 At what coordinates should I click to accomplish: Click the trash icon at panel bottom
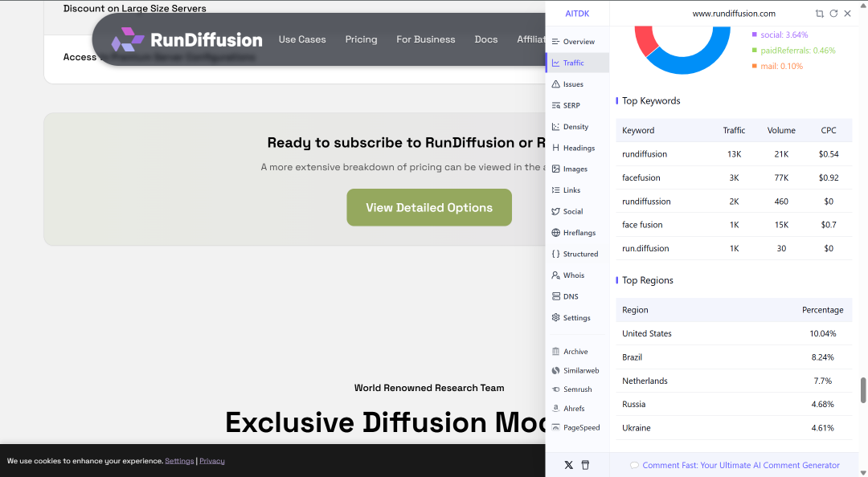[x=585, y=465]
